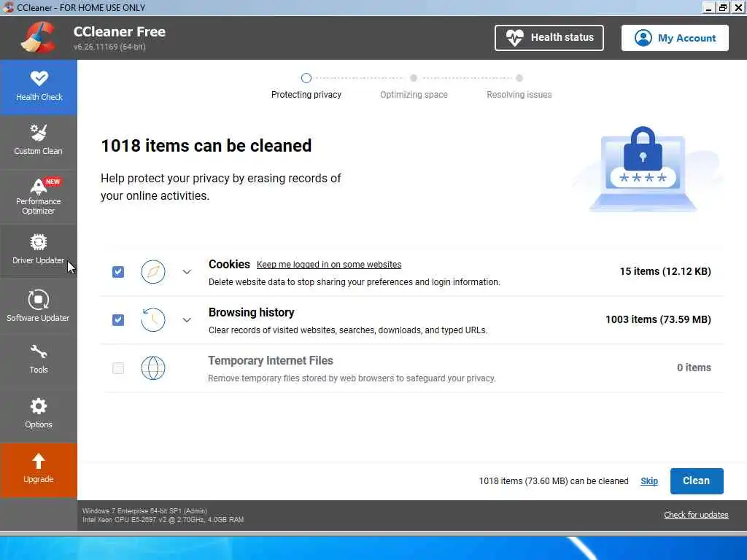This screenshot has width=747, height=560.
Task: Click the blue Clean button
Action: point(697,481)
